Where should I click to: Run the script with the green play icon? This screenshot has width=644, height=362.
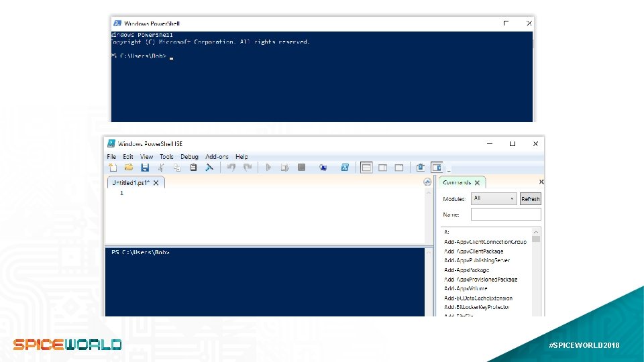coord(268,168)
